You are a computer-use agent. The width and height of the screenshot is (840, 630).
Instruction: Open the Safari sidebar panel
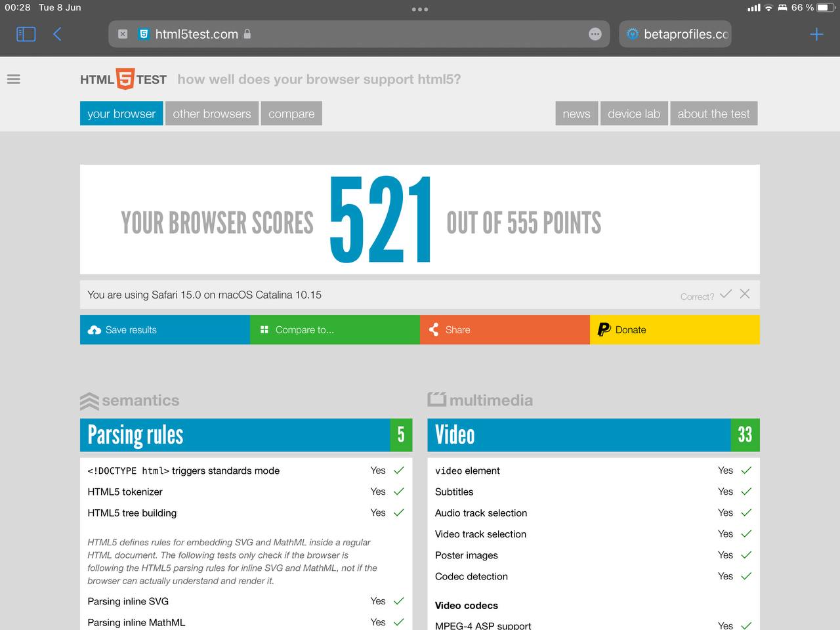click(x=26, y=34)
